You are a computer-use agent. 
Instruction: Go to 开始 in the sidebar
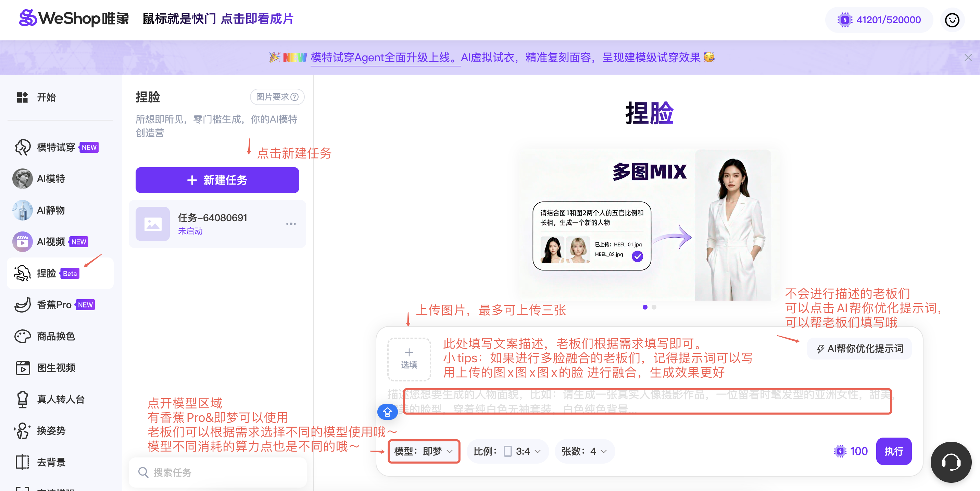(46, 97)
